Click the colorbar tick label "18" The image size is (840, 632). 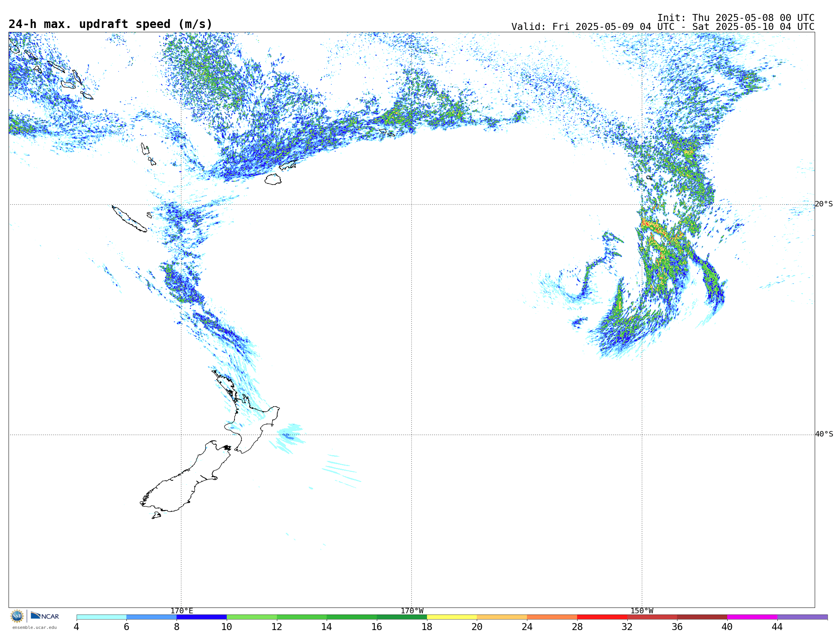427,627
